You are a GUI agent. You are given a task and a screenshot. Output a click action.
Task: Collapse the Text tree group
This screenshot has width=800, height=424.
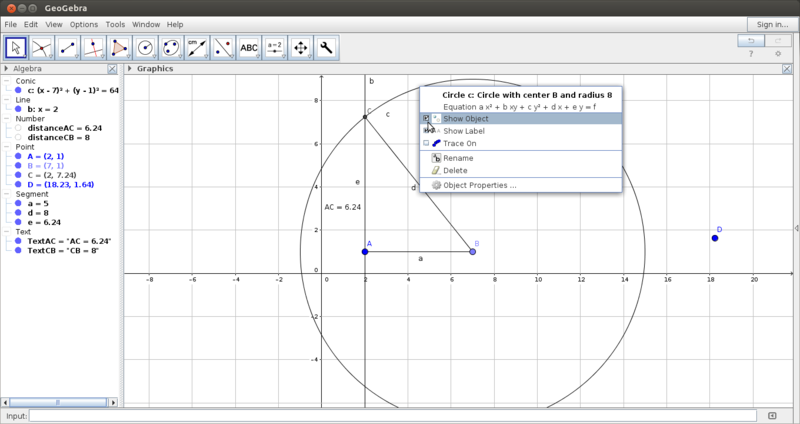tap(7, 232)
